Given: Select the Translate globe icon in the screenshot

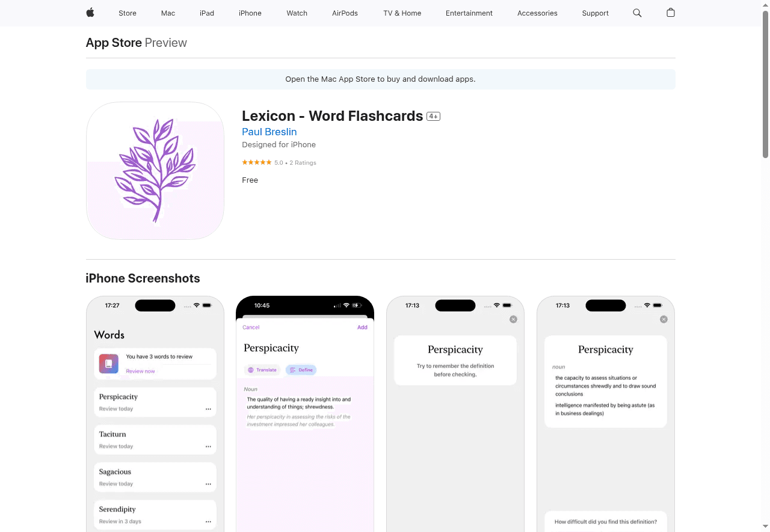Looking at the screenshot, I should tap(251, 370).
